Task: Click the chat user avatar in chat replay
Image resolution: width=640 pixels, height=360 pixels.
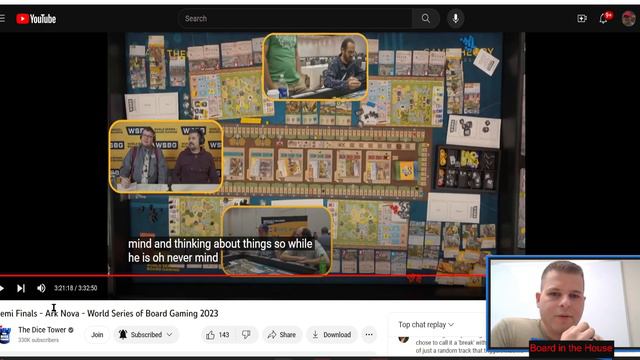Action: pos(404,340)
